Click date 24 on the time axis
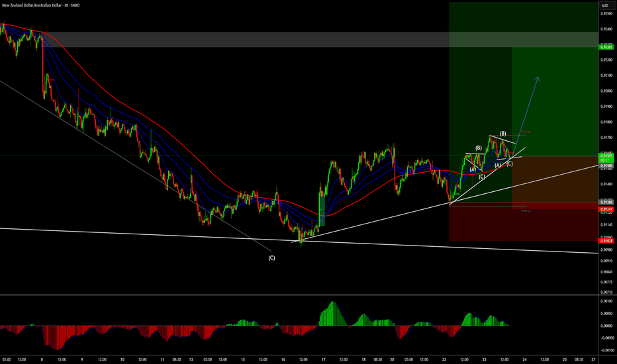 pyautogui.click(x=524, y=359)
